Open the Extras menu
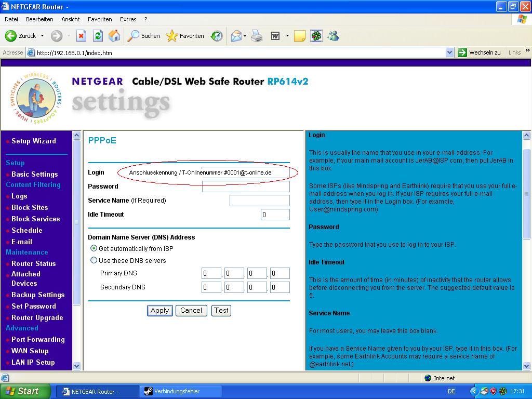This screenshot has height=399, width=532. click(x=128, y=19)
